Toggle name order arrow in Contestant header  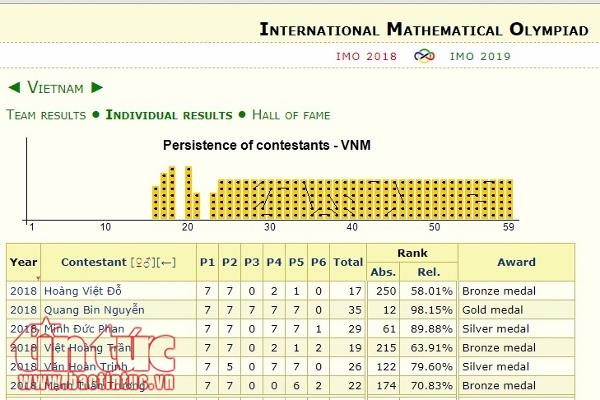[167, 262]
